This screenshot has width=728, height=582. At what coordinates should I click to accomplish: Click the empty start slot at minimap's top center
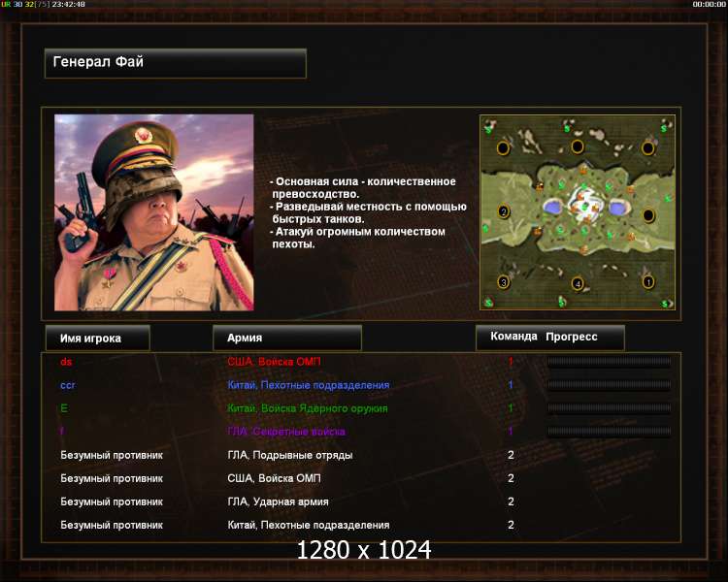click(x=578, y=146)
